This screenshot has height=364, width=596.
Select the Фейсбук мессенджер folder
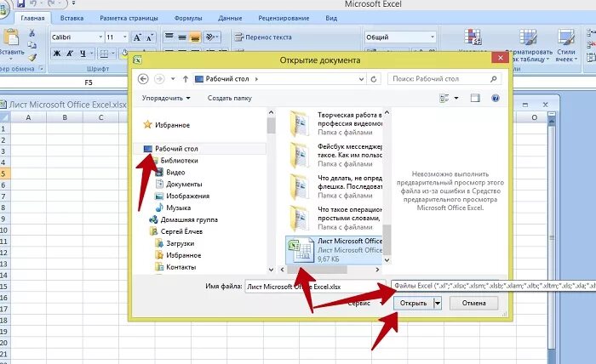point(334,155)
